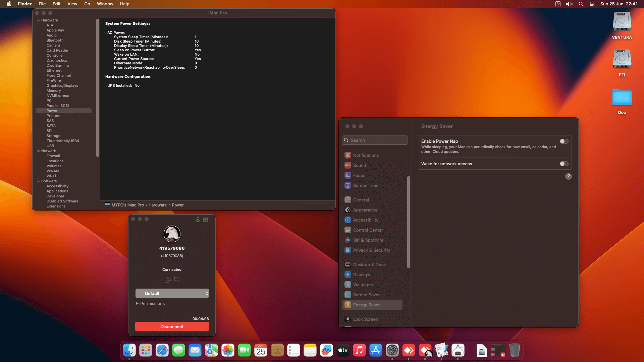Click the System Information sidebar scrollbar
Viewport: 644px width, 362px height.
point(98,88)
